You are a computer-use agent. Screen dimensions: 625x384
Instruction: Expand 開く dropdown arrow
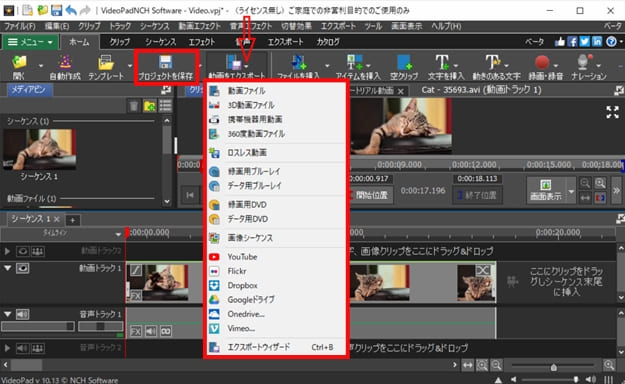coord(41,66)
